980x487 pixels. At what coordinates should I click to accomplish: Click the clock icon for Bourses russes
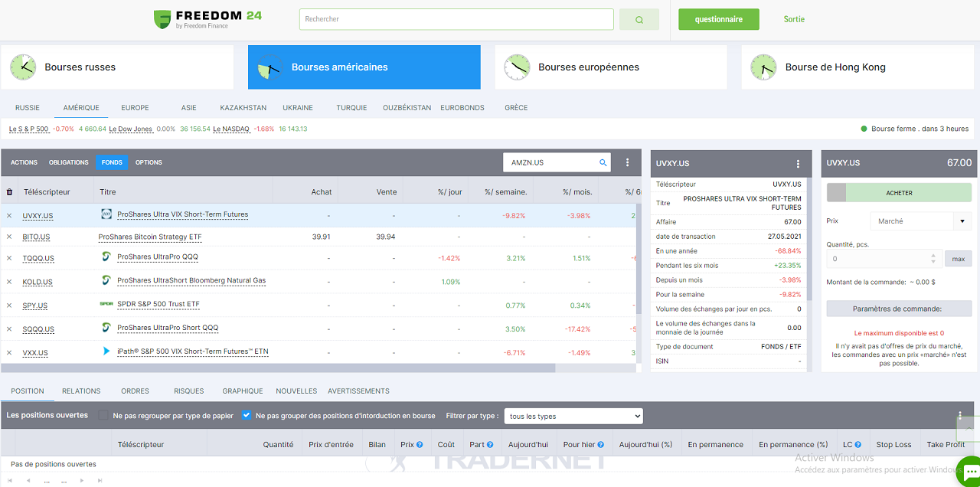pyautogui.click(x=23, y=67)
